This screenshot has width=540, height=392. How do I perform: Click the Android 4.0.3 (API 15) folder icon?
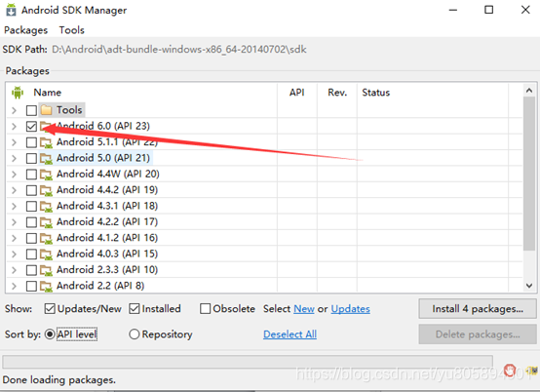click(x=46, y=254)
